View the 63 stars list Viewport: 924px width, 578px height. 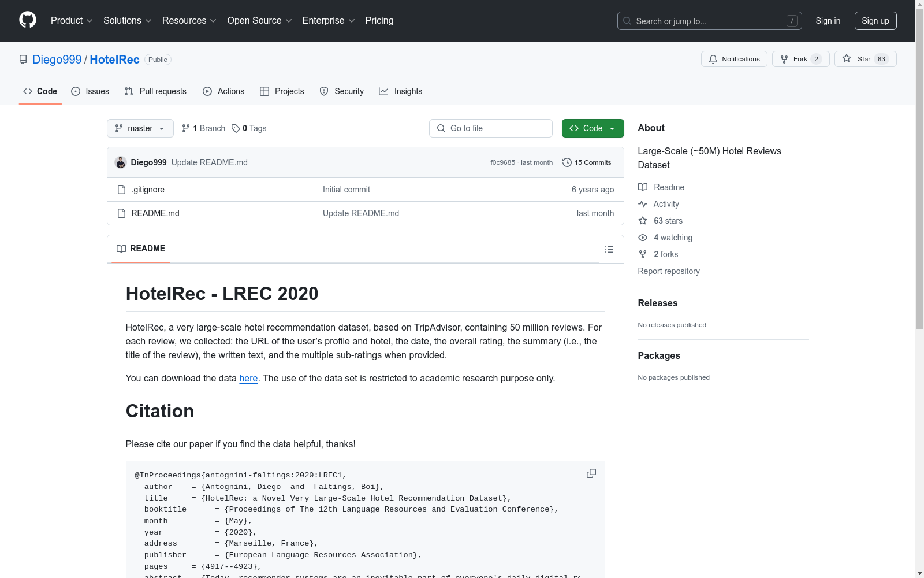(660, 221)
